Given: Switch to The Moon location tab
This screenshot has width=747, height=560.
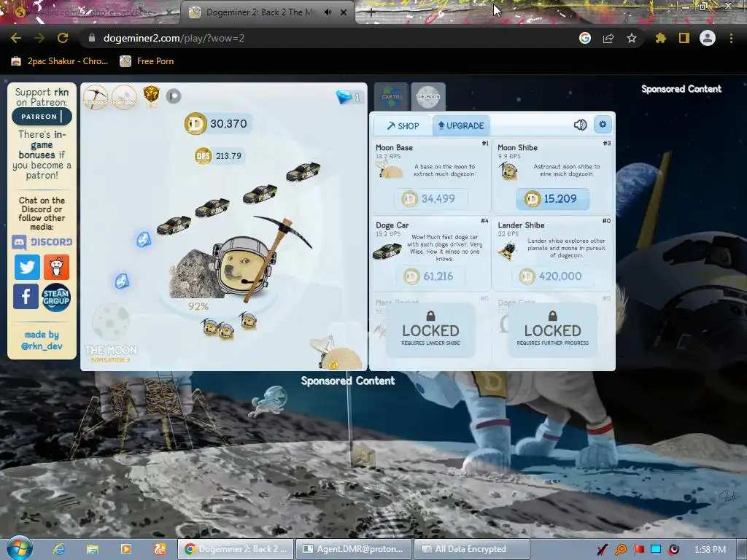Looking at the screenshot, I should (428, 97).
